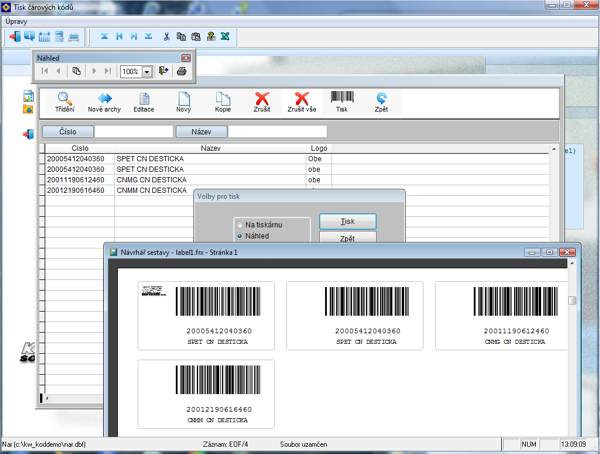This screenshot has height=454, width=600.
Task: Click the blue speech bubble toolbar icon
Action: (29, 37)
